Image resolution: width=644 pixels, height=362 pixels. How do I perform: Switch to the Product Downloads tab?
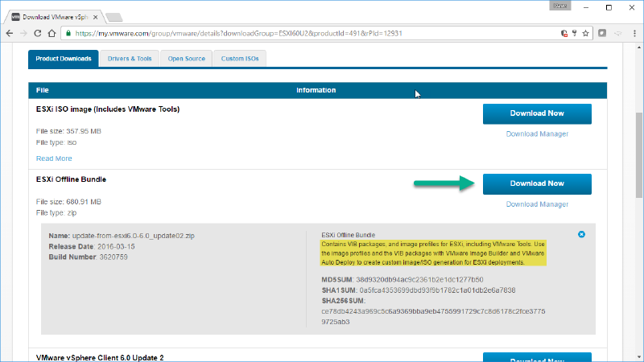click(x=64, y=59)
